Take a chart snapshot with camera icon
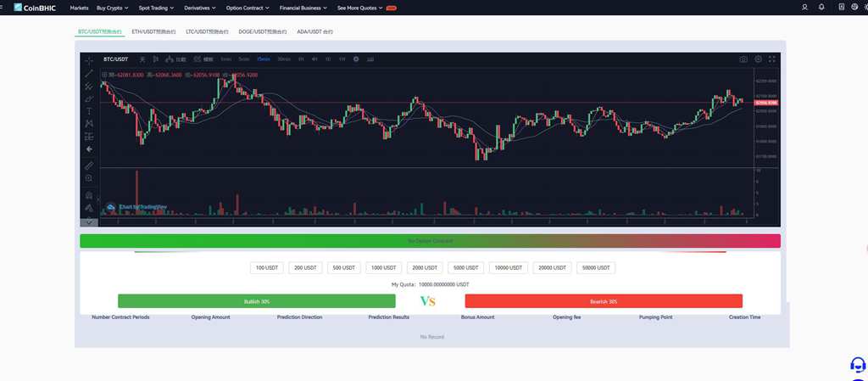Image resolution: width=868 pixels, height=381 pixels. point(743,59)
